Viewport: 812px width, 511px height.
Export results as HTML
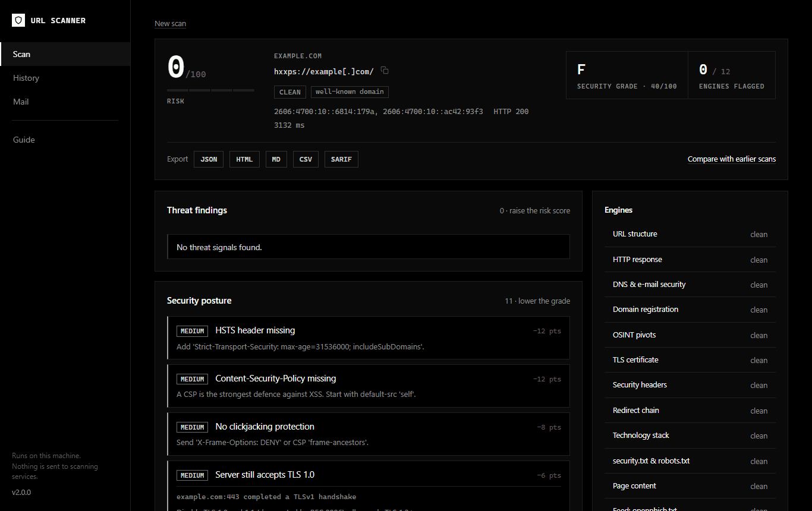click(244, 159)
